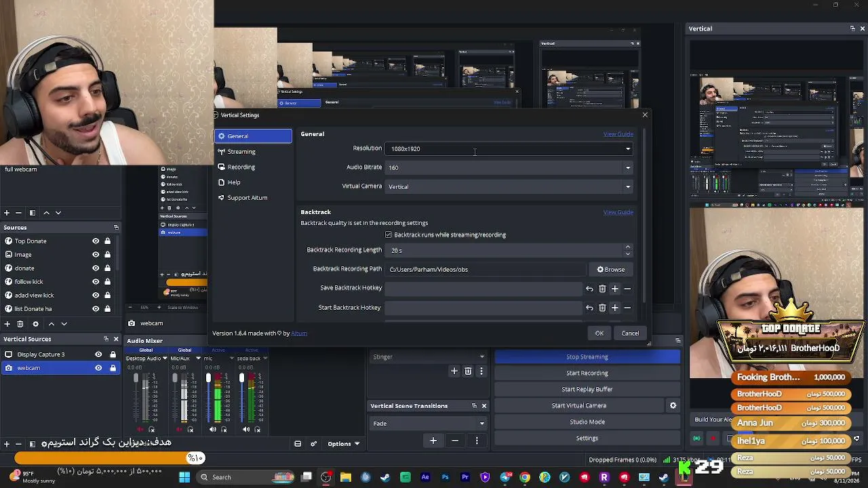
Task: Open Mic/Aux advanced settings icon
Action: pyautogui.click(x=190, y=429)
